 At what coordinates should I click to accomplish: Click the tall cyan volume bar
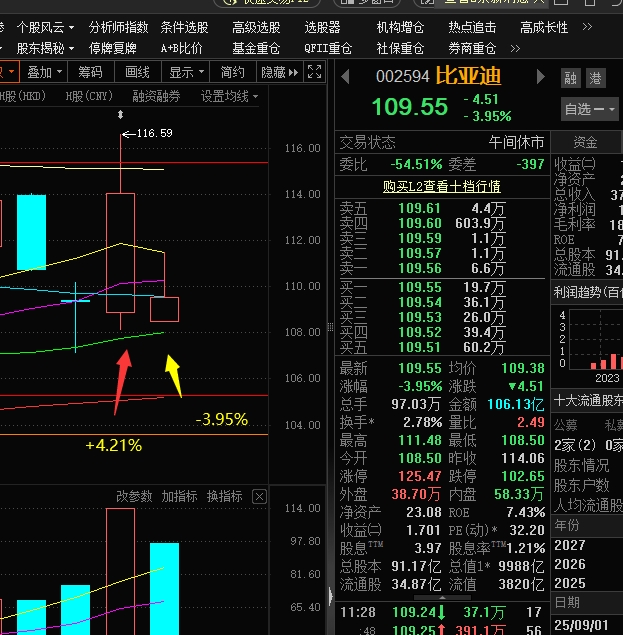[164, 589]
